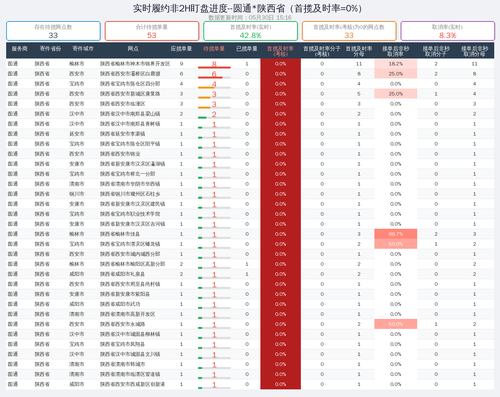Click the 50.0% cell in the 永城路 row
The height and width of the screenshot is (397, 500).
coord(396,324)
